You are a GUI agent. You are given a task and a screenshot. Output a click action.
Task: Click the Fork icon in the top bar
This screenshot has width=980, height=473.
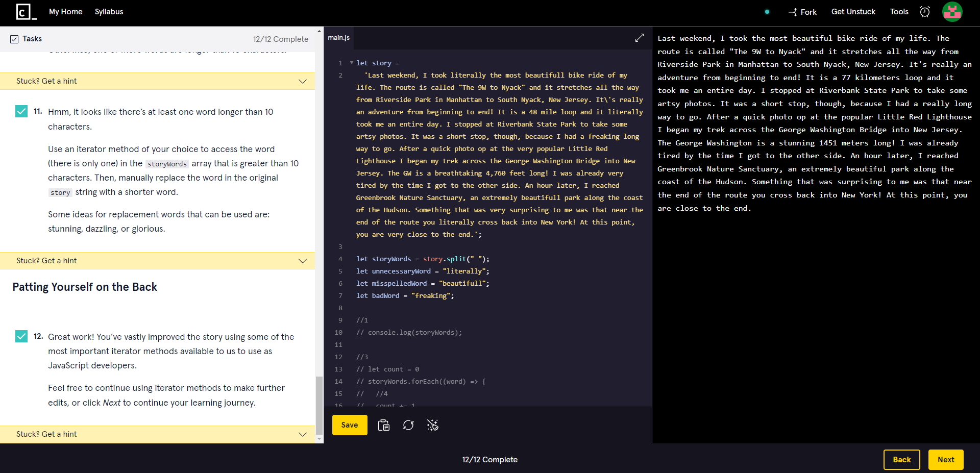click(x=793, y=12)
